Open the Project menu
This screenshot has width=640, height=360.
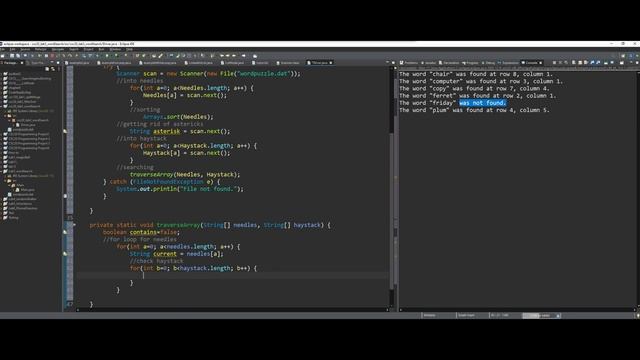88,49
